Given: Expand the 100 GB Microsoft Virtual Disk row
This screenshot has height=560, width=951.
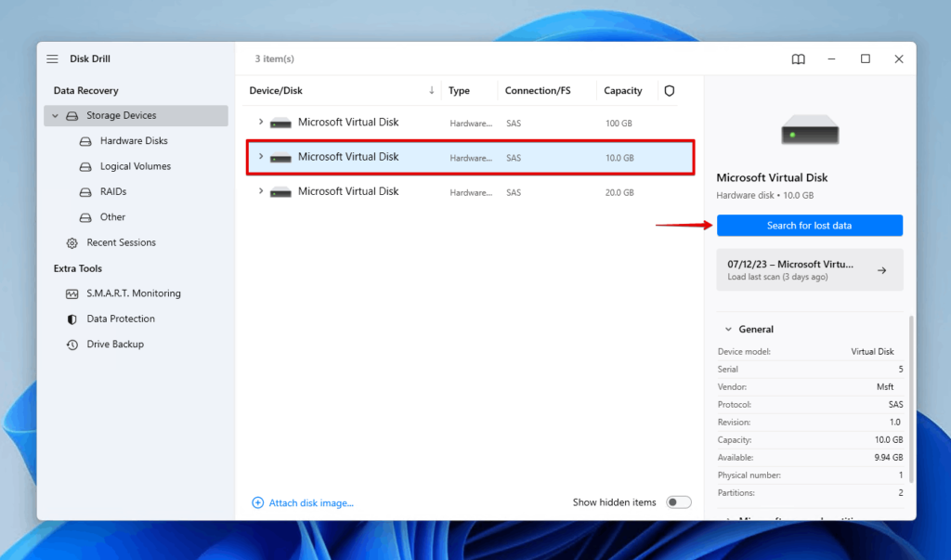Looking at the screenshot, I should (261, 122).
